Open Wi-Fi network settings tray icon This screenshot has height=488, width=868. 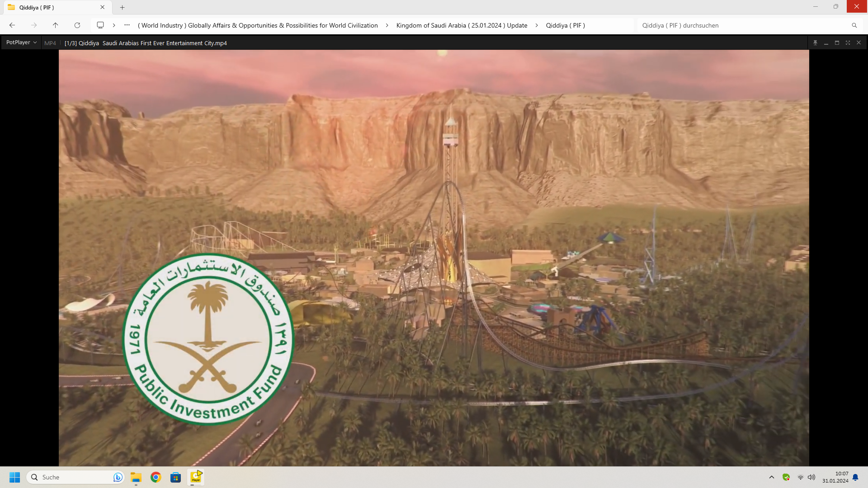[x=801, y=477]
